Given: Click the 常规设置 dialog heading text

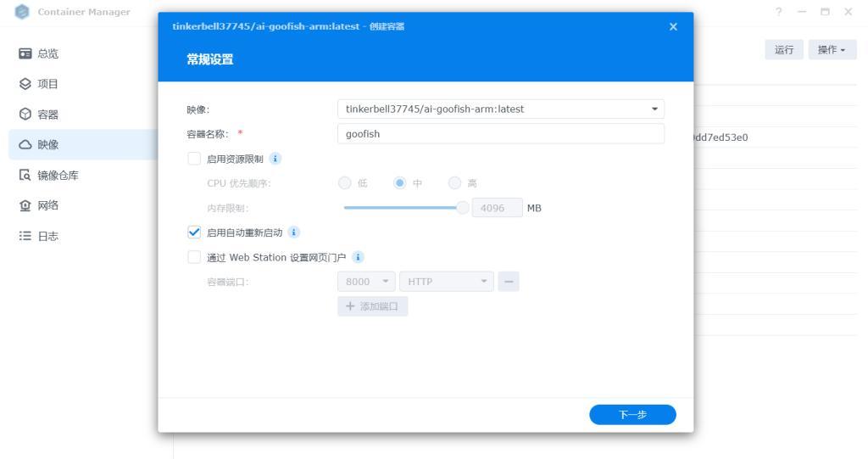Looking at the screenshot, I should pos(210,59).
